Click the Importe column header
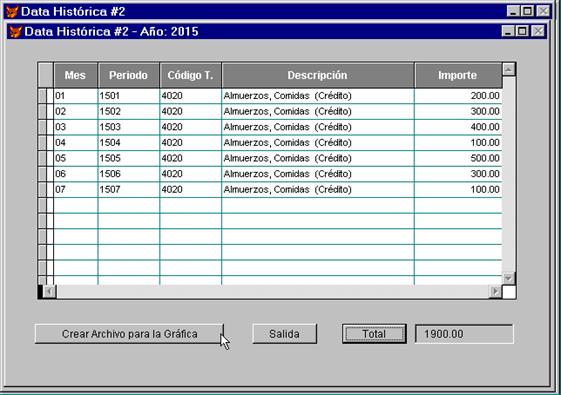 pyautogui.click(x=458, y=75)
